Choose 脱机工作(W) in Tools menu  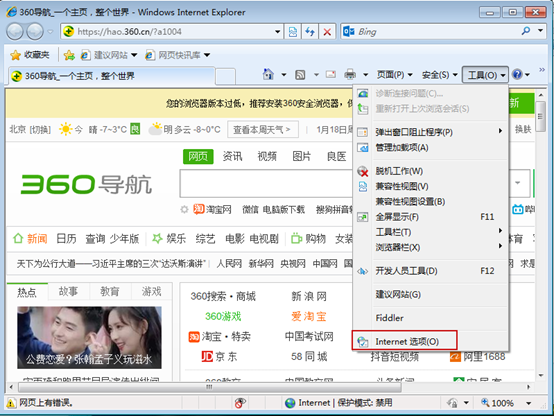430,171
